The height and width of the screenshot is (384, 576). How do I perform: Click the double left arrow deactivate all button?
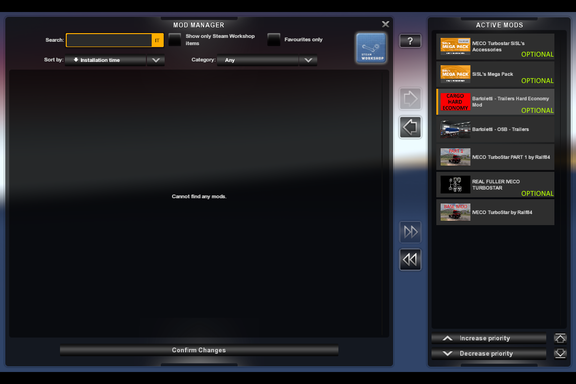click(410, 260)
